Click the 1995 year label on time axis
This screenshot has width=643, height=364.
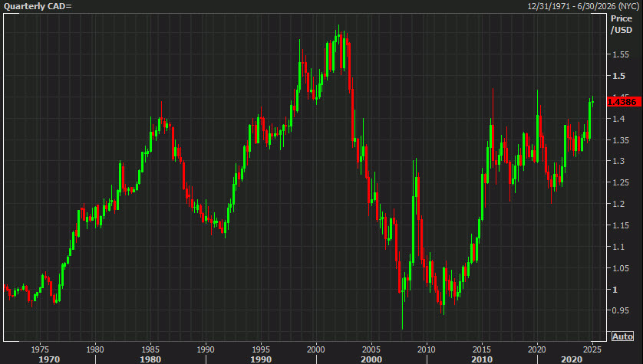[261, 349]
